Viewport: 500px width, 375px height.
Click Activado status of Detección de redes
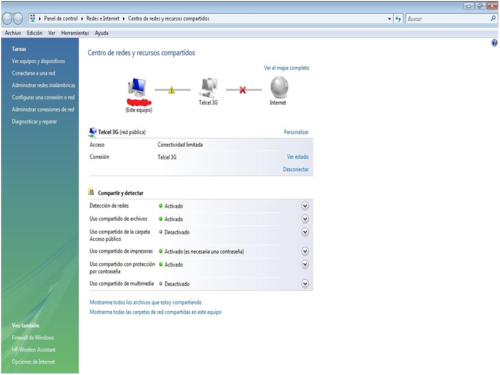pyautogui.click(x=174, y=206)
